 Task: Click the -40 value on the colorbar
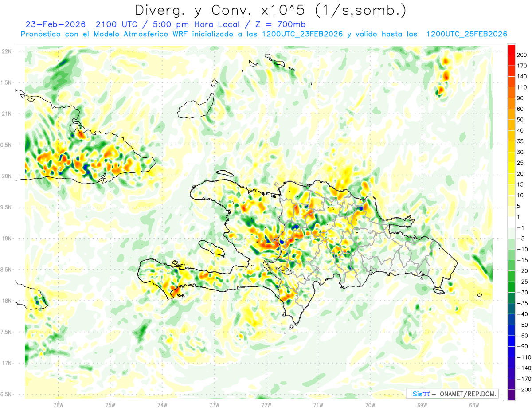(x=523, y=314)
